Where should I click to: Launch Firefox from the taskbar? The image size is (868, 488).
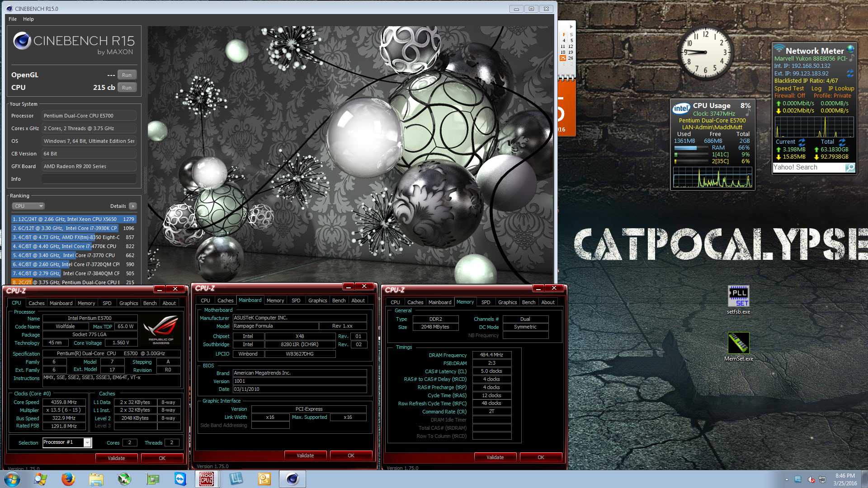point(68,479)
